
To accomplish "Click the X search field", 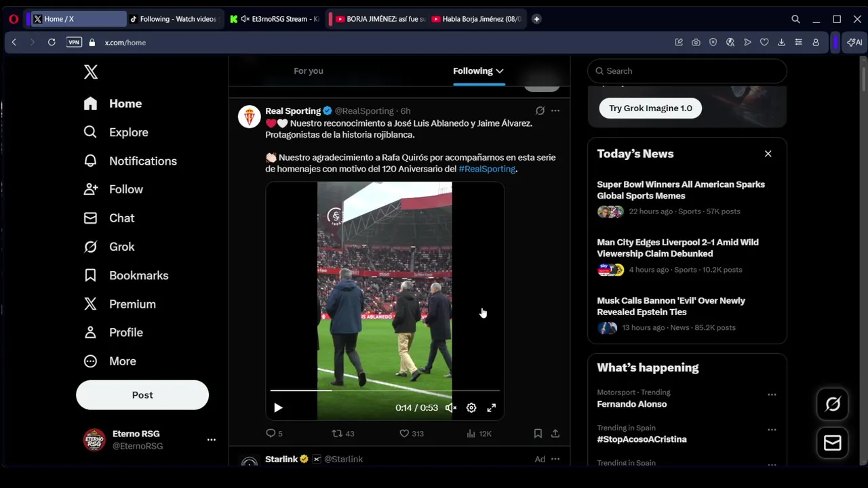I will pos(687,70).
